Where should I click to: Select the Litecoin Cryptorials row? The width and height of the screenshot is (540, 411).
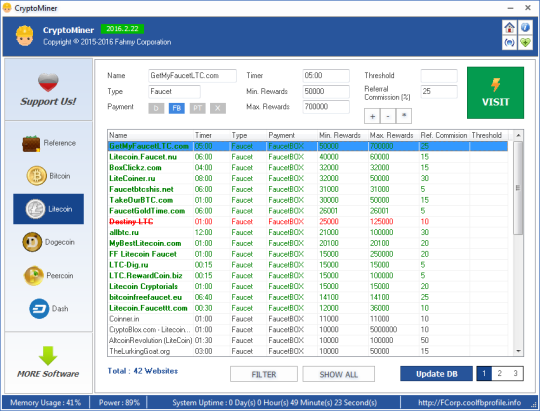pos(308,287)
